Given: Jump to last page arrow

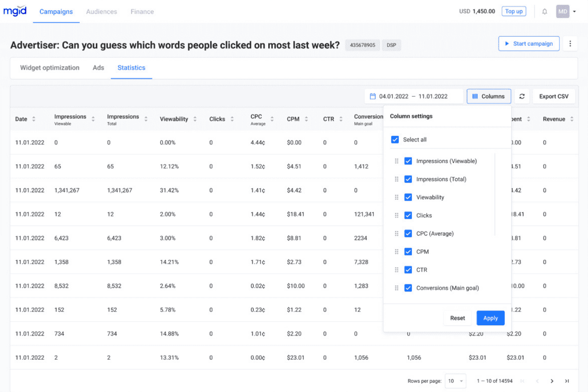Looking at the screenshot, I should point(567,381).
